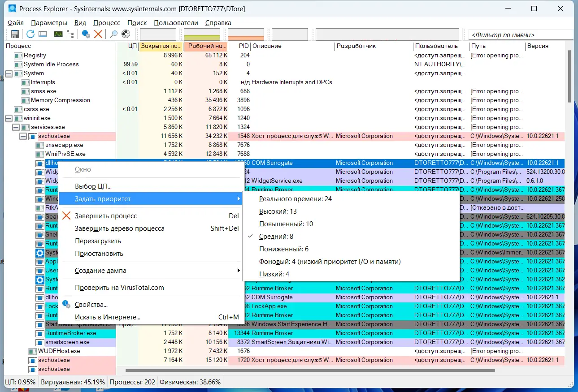This screenshot has width=578, height=392.
Task: Click Завершить процесс in context menu
Action: click(106, 216)
